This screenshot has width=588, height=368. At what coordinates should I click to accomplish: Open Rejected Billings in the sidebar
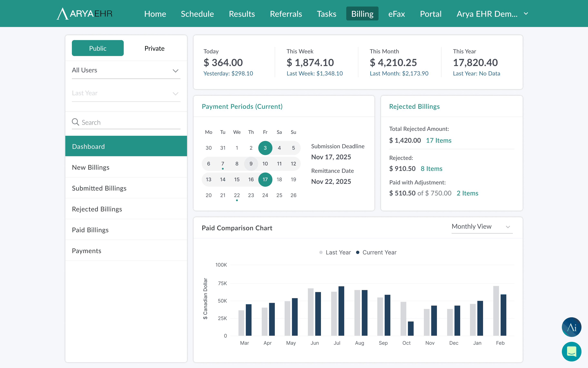pos(126,209)
